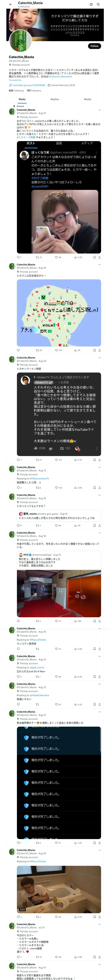Share the pixel map island post

[99, 350]
